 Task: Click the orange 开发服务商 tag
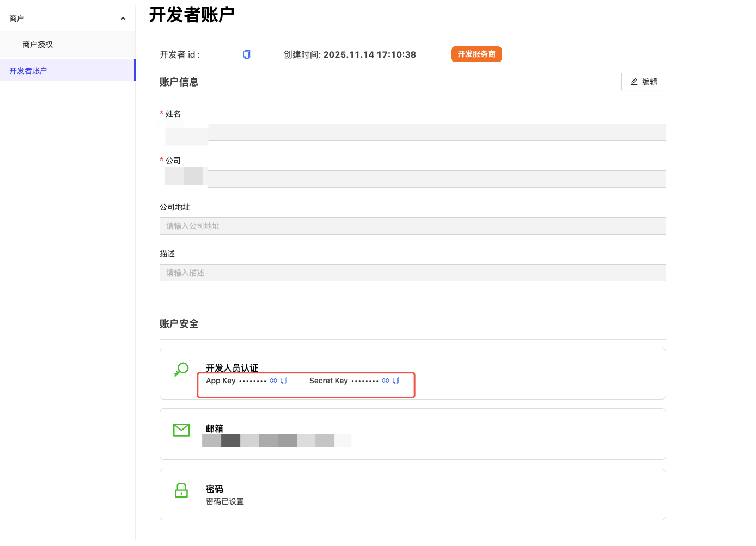(x=477, y=54)
